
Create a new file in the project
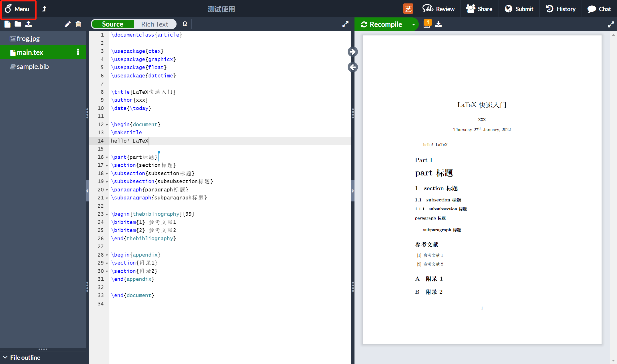(7, 24)
